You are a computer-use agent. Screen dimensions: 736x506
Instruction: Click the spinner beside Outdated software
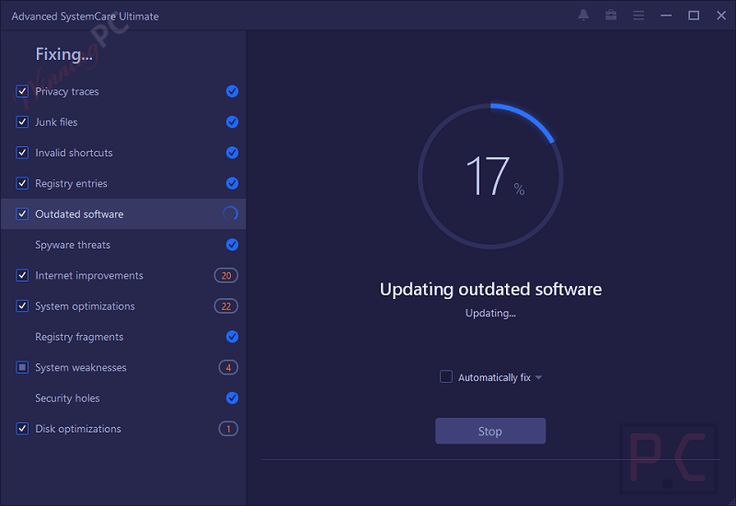pyautogui.click(x=230, y=214)
